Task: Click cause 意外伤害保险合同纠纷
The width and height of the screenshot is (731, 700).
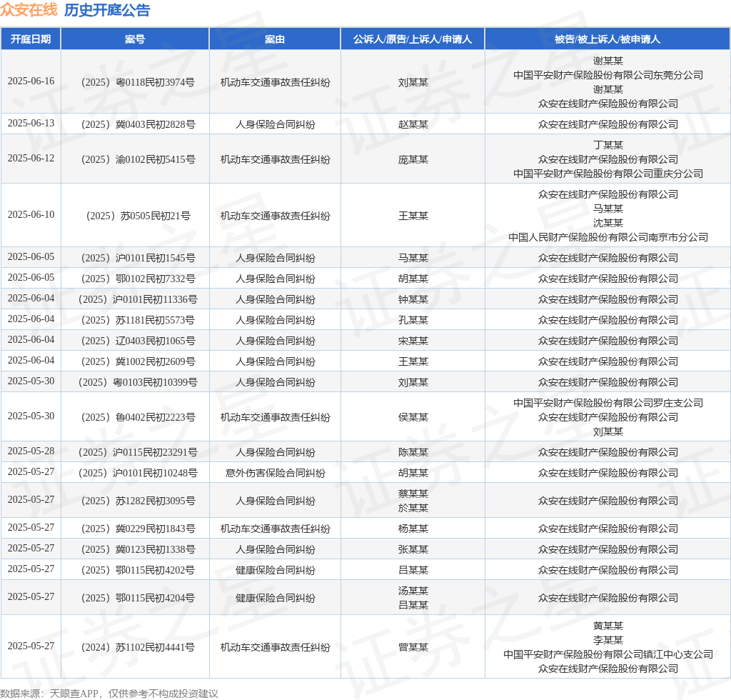Action: tap(275, 473)
